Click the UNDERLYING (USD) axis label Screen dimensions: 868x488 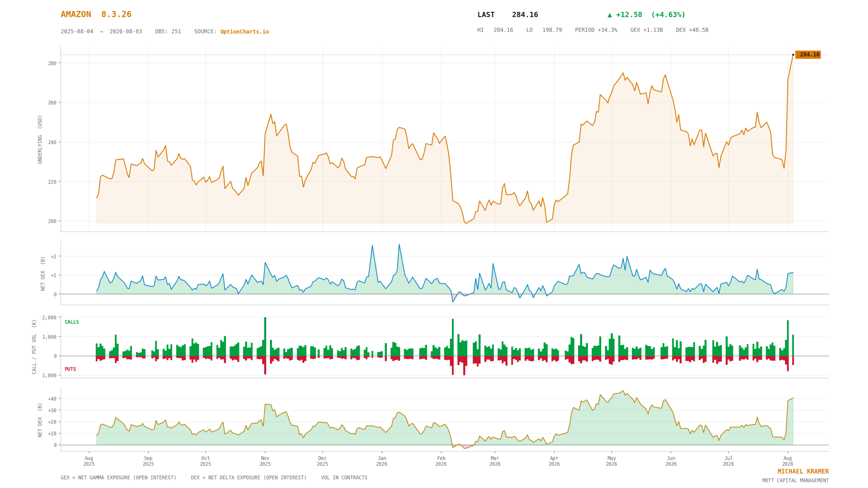pyautogui.click(x=40, y=139)
